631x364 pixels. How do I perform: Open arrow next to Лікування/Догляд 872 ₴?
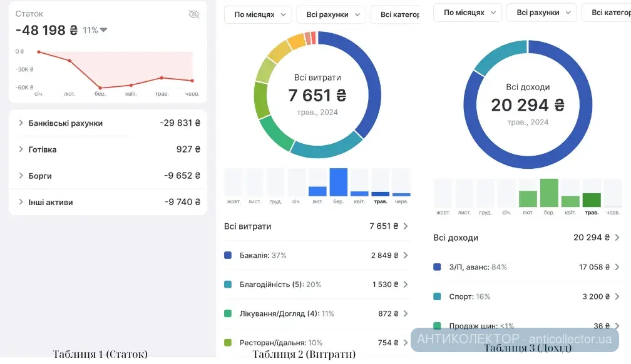pyautogui.click(x=405, y=313)
